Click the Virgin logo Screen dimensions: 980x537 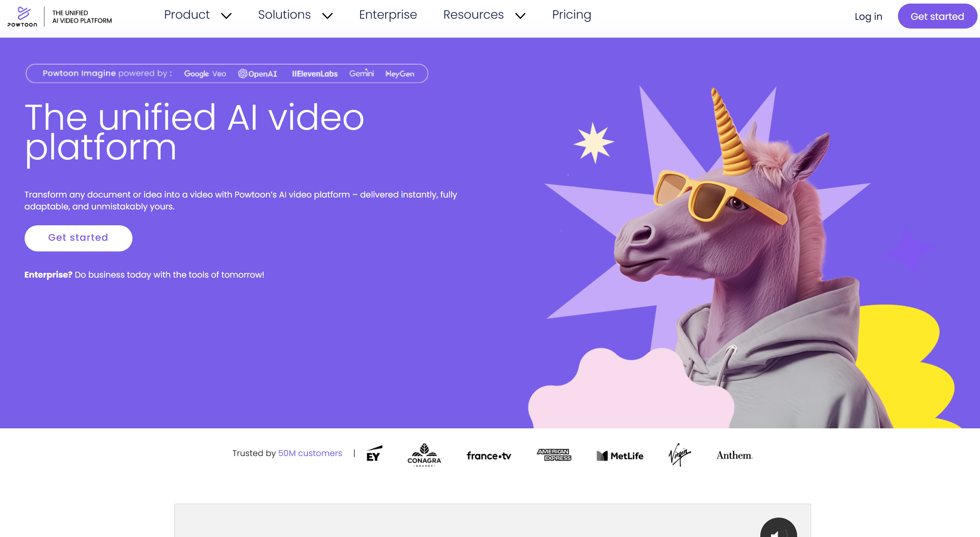click(680, 455)
